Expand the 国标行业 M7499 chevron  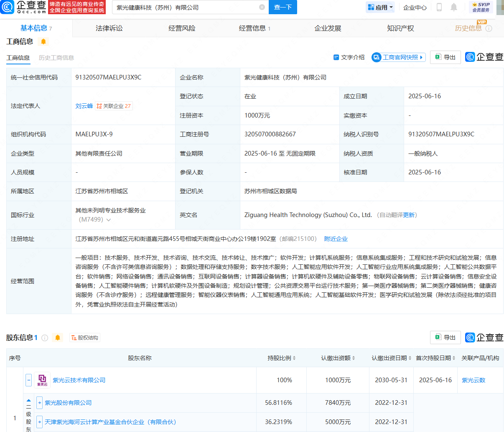(x=109, y=220)
